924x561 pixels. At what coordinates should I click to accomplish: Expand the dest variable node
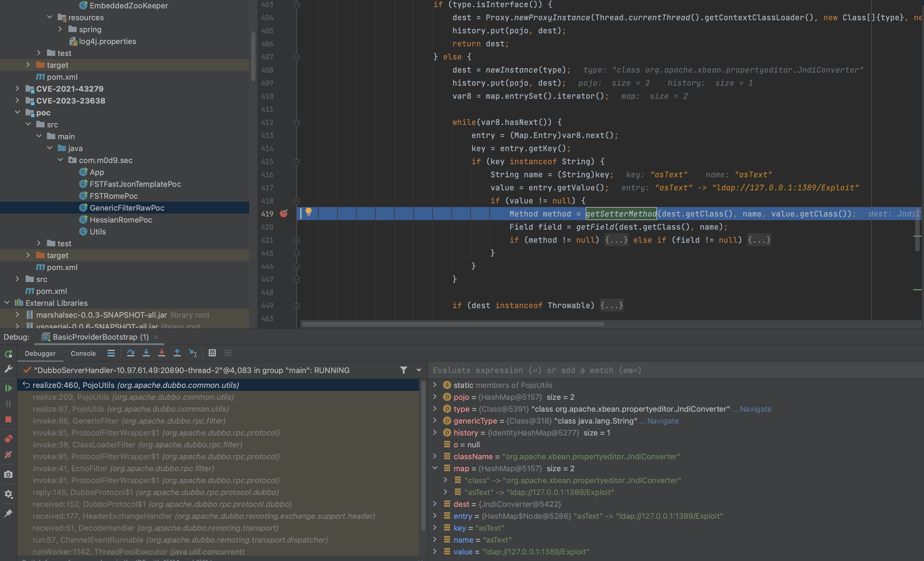click(x=435, y=504)
